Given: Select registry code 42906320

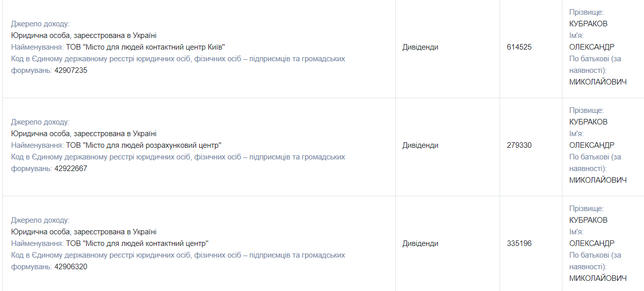Looking at the screenshot, I should click(x=70, y=267).
